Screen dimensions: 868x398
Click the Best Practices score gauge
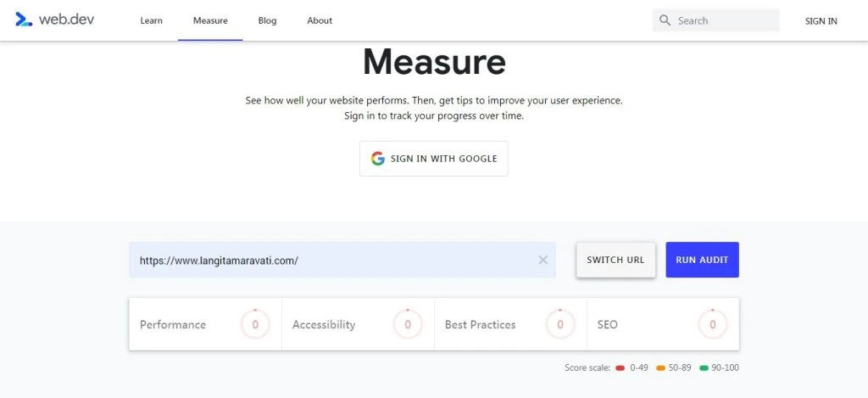tap(560, 324)
